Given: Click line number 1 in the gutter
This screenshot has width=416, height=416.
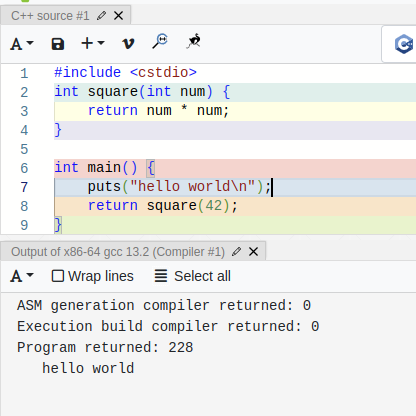Looking at the screenshot, I should [24, 73].
